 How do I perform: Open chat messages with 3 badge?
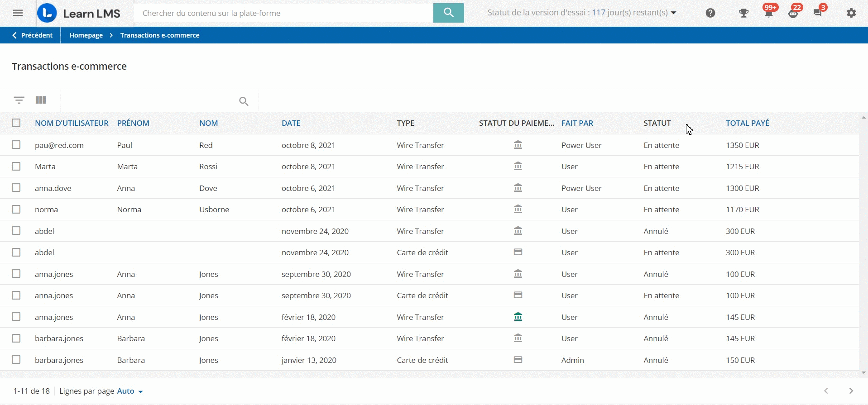pyautogui.click(x=819, y=12)
